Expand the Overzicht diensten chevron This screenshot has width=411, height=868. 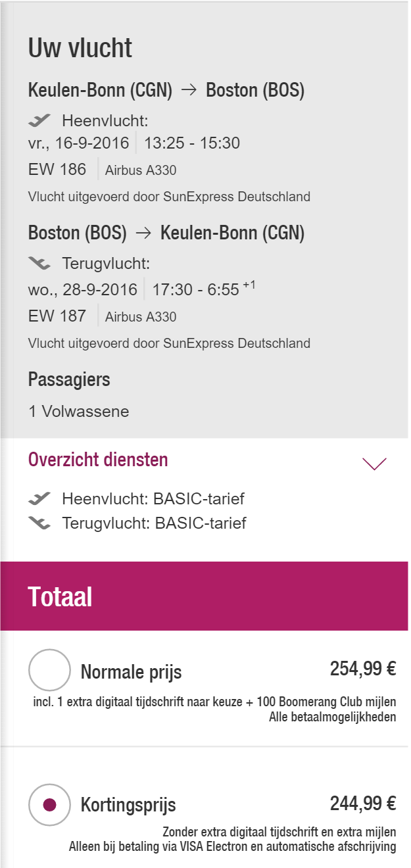375,464
